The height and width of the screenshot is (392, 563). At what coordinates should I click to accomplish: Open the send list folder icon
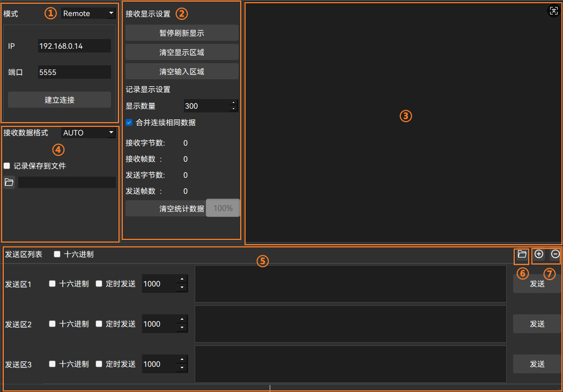(522, 254)
